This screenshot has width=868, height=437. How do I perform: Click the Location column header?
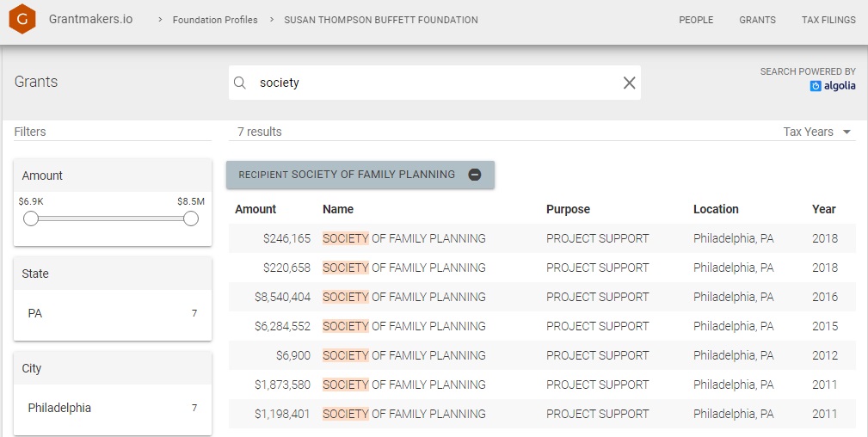click(x=716, y=209)
